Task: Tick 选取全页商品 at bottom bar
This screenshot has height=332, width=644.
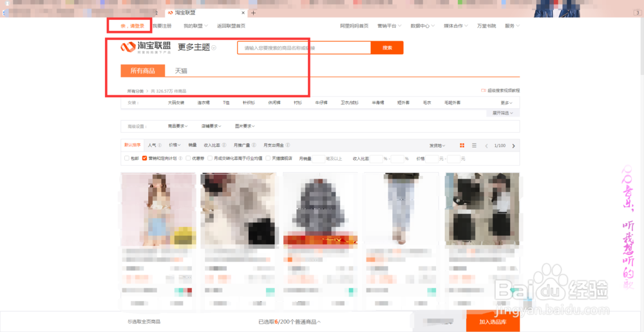Action: 144,322
